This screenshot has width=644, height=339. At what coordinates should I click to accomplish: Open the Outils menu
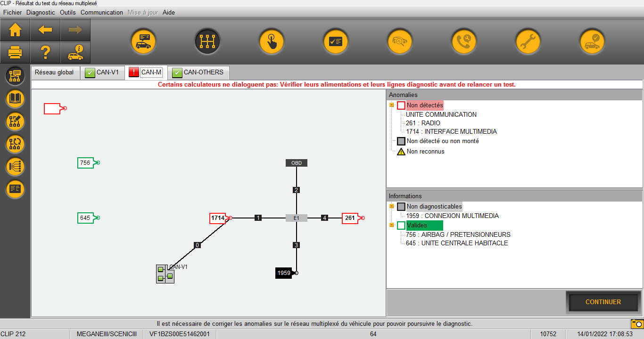68,13
